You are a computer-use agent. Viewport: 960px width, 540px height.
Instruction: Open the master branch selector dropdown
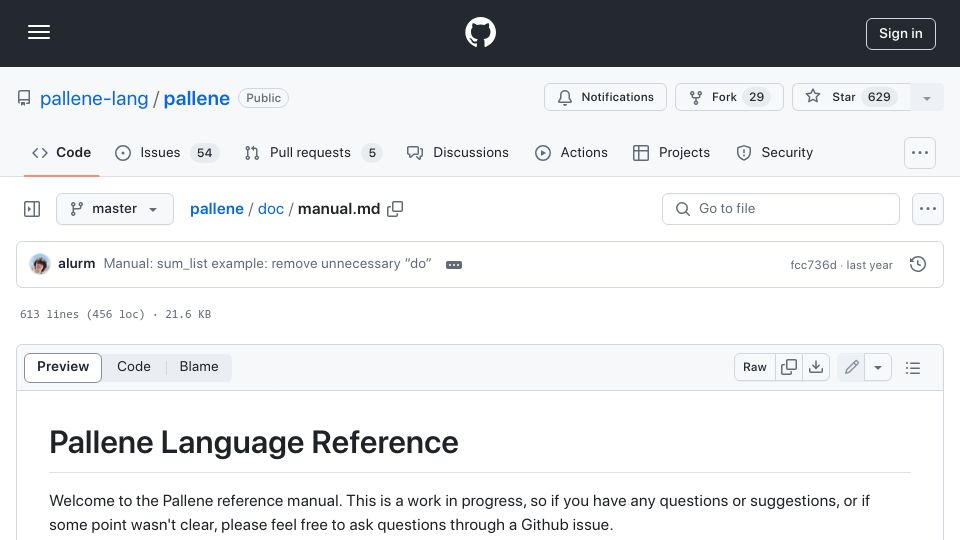pos(114,209)
